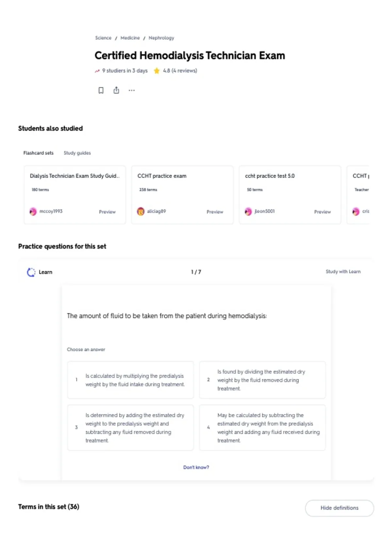Switch to the Study guides tab
Screen dimensions: 392x556
[77, 153]
